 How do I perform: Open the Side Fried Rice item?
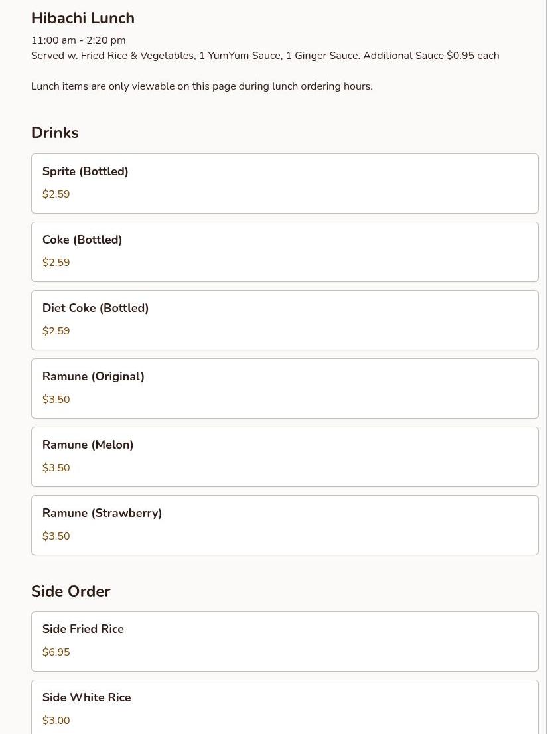(x=285, y=641)
